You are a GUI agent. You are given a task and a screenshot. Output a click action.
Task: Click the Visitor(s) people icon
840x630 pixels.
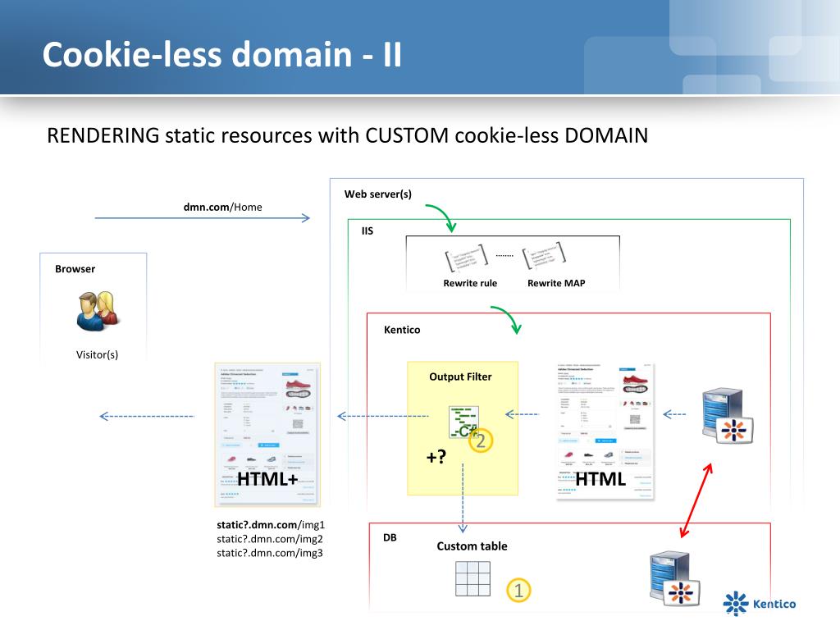pyautogui.click(x=98, y=311)
